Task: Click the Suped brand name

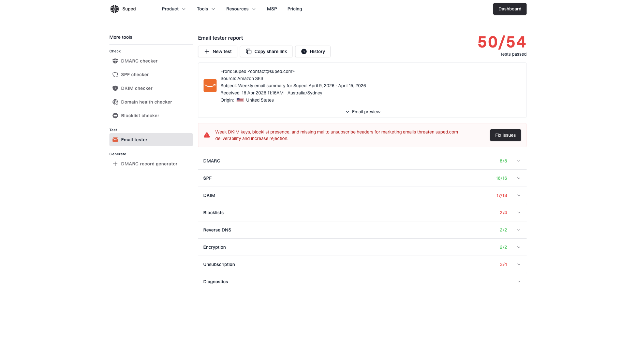Action: click(129, 9)
